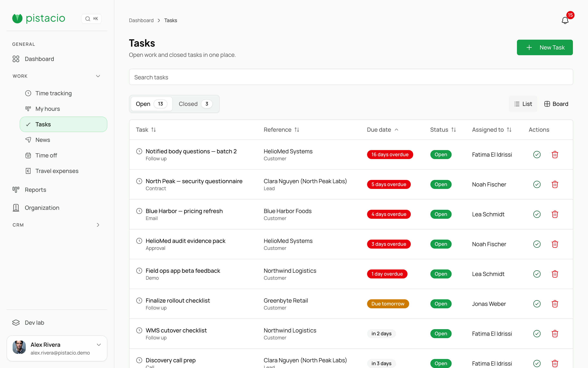Click clock icon beside Finalize rollout checklist

pos(139,301)
